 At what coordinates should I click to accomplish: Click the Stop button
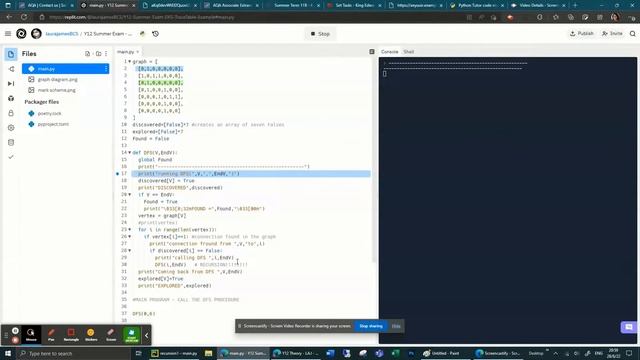[320, 34]
